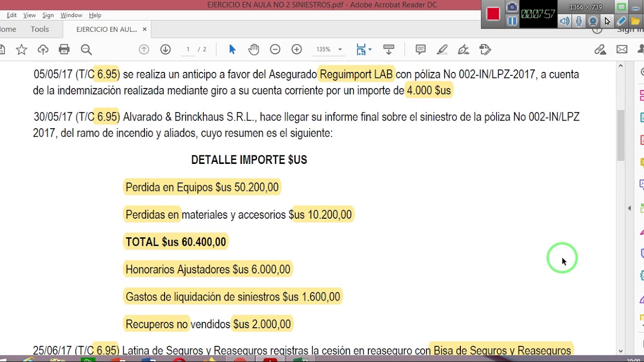Viewport: 644px width, 362px height.
Task: Toggle recorder microphone input
Action: click(x=579, y=21)
